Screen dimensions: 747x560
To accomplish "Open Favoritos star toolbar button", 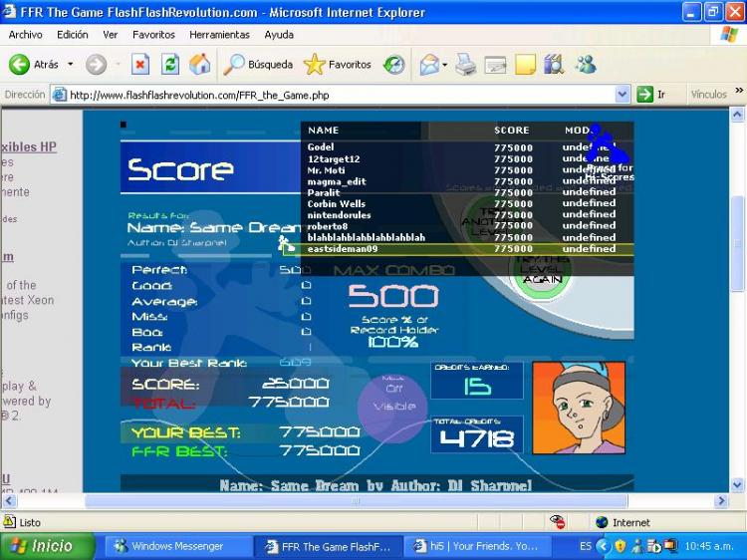I will (x=338, y=65).
